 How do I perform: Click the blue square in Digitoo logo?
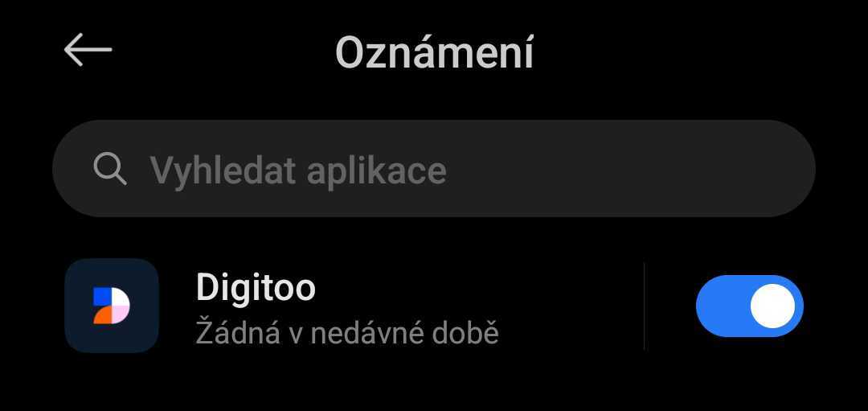[x=102, y=296]
